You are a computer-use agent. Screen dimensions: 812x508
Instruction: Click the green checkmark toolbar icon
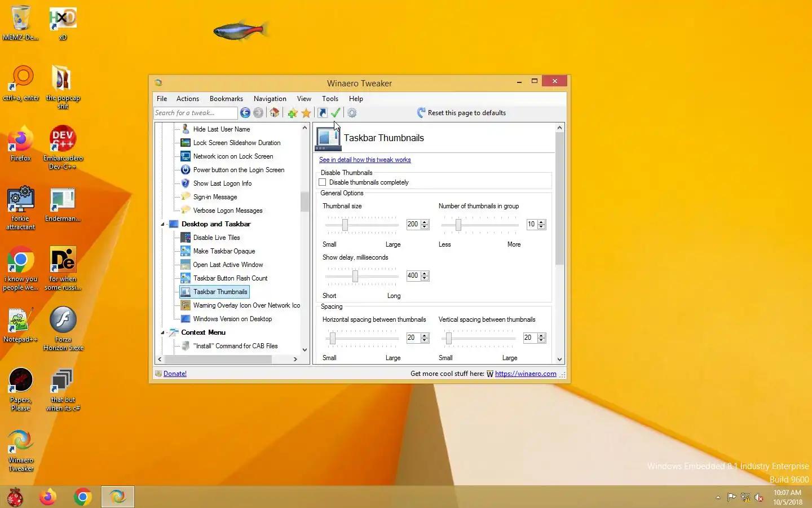(x=336, y=113)
